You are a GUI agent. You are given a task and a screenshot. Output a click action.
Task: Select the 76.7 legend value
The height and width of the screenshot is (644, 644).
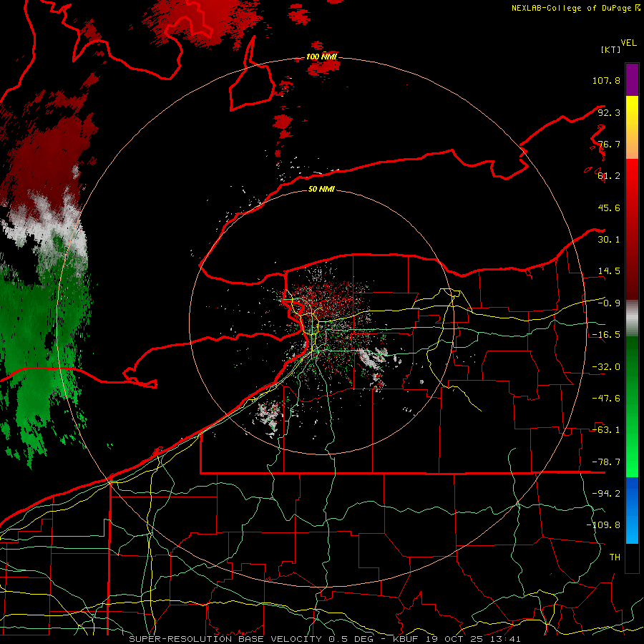point(609,144)
